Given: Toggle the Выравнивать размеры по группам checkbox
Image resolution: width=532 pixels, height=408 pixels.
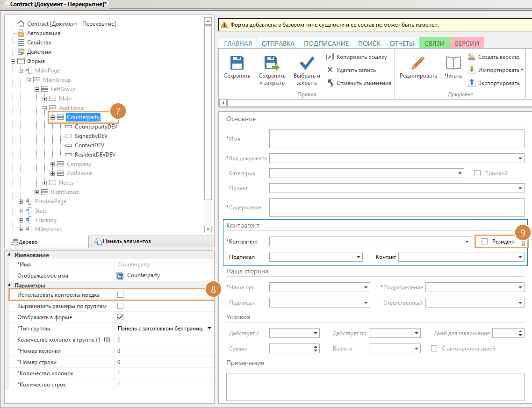Looking at the screenshot, I should [x=120, y=306].
